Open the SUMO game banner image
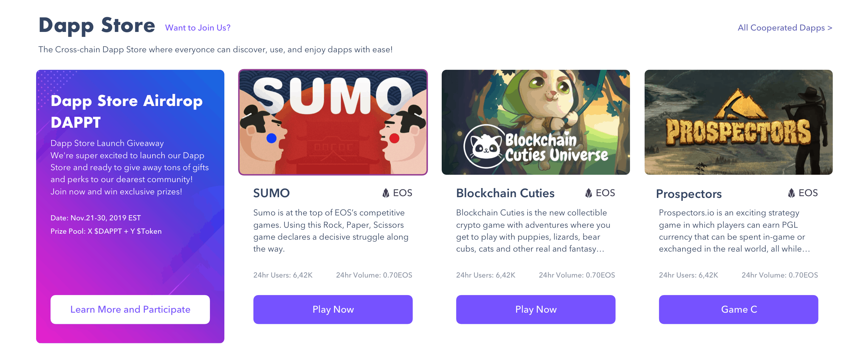This screenshot has height=360, width=868. (333, 122)
